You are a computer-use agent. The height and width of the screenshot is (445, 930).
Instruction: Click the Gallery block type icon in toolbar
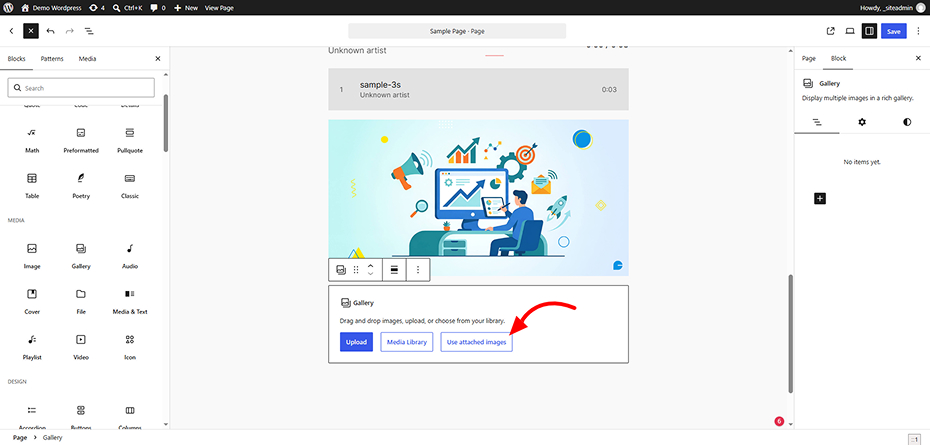tap(341, 269)
